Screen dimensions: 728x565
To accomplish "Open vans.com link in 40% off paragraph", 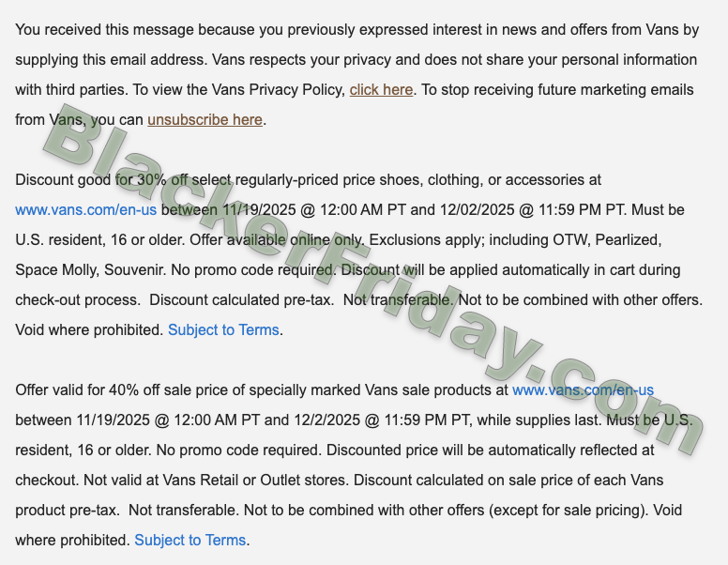I will coord(583,390).
